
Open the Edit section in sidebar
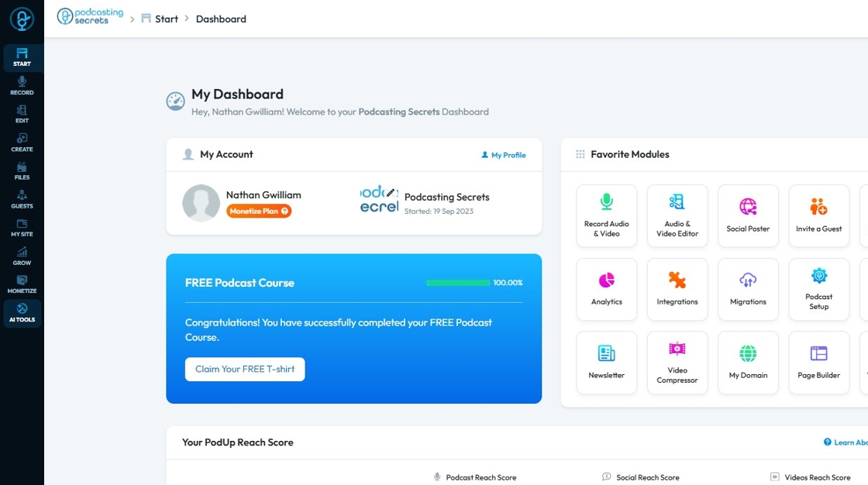(22, 114)
